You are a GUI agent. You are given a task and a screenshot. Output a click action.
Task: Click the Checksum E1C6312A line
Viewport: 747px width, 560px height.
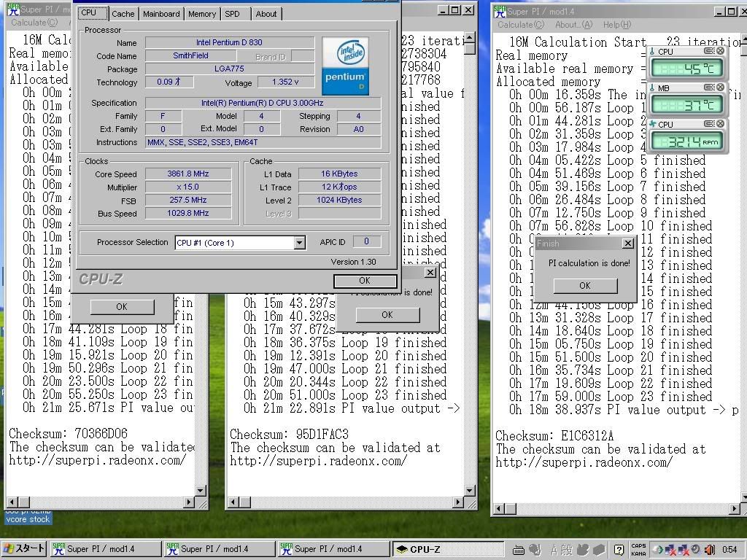(554, 436)
